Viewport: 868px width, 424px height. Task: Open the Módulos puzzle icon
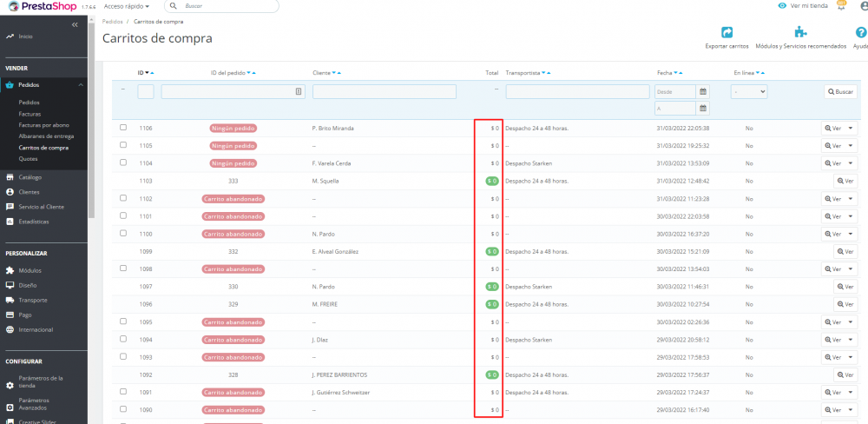[x=10, y=270]
